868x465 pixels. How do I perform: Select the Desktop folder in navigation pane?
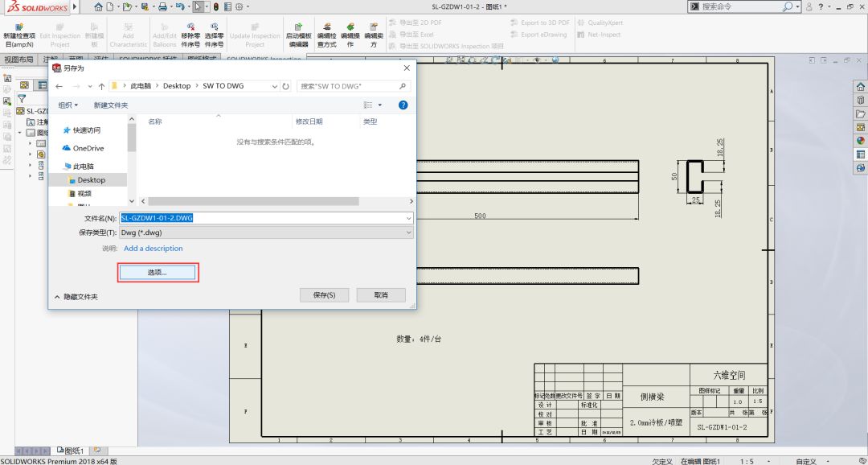pos(88,180)
